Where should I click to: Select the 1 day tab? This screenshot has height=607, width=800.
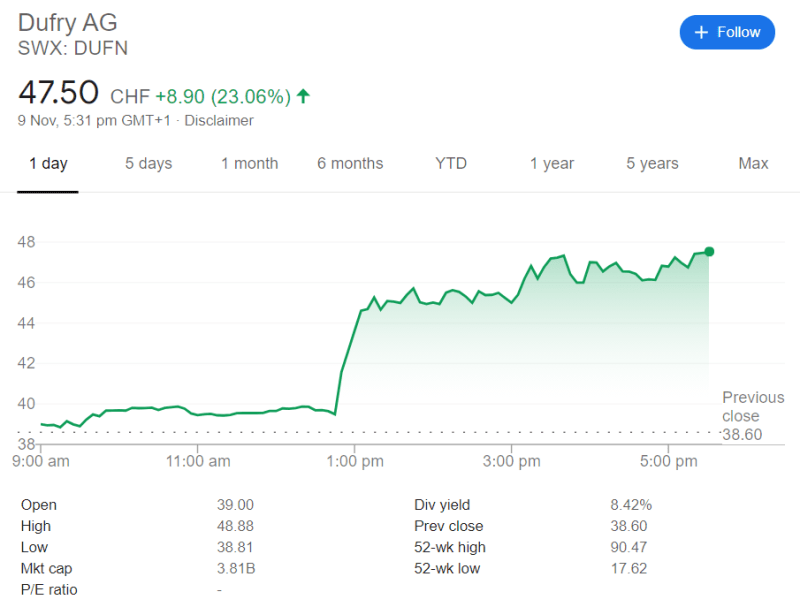(48, 164)
